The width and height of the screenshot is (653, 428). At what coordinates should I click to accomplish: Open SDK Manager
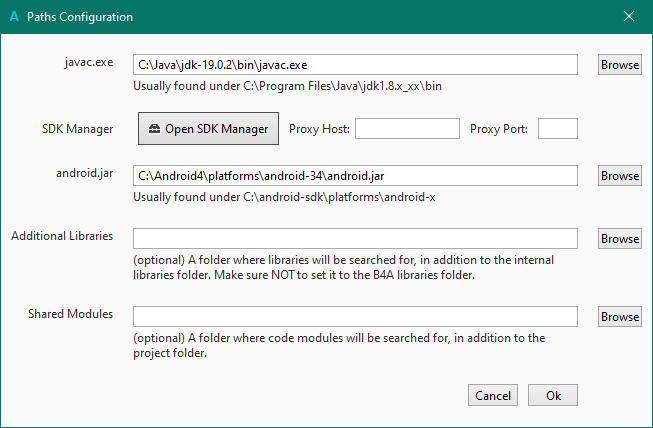click(x=208, y=129)
